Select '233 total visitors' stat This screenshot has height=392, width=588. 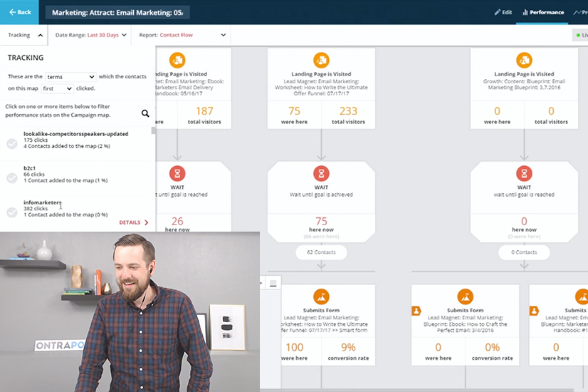pos(348,115)
